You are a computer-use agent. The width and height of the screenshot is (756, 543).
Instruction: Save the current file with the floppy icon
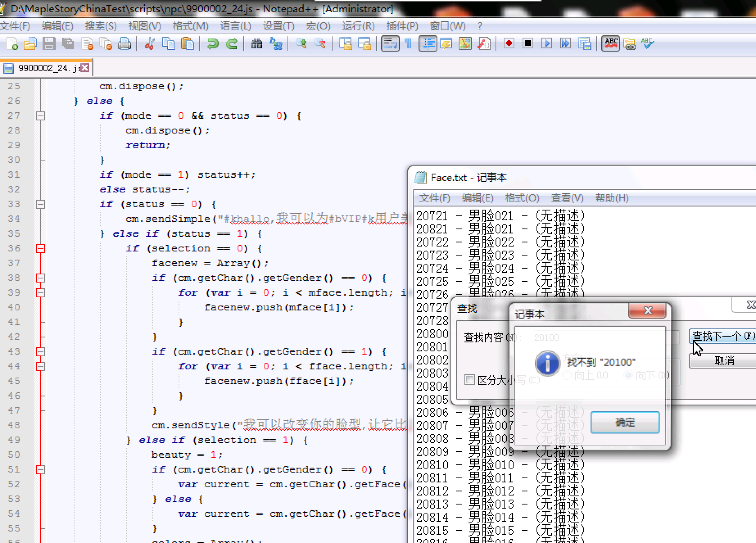(x=49, y=44)
